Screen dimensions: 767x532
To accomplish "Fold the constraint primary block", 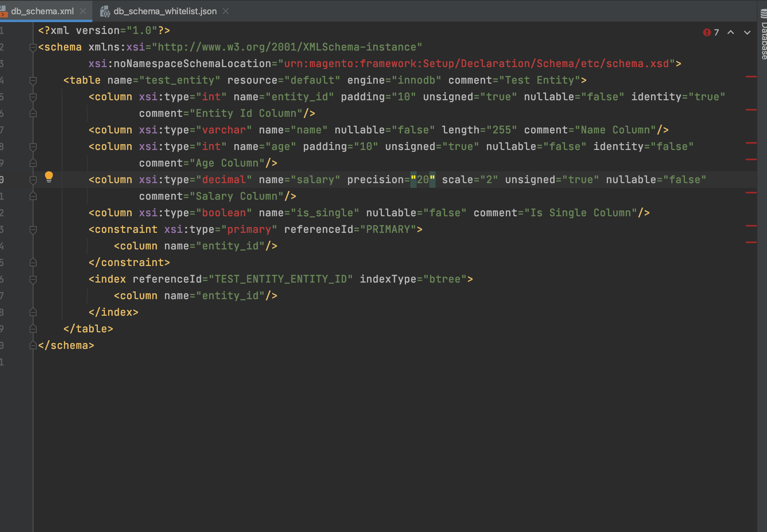I will [x=33, y=230].
